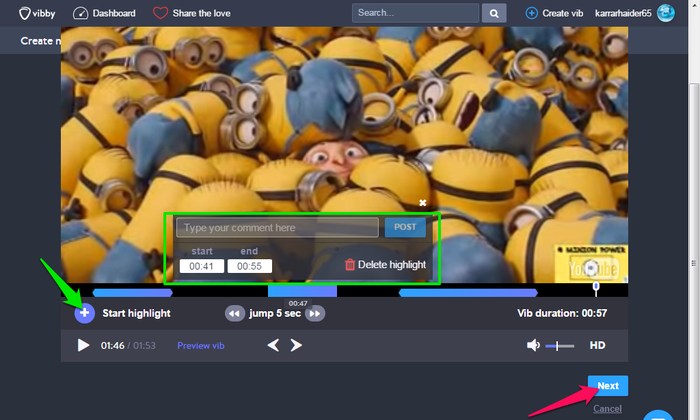
Task: Go to previous highlight arrow
Action: coord(273,345)
